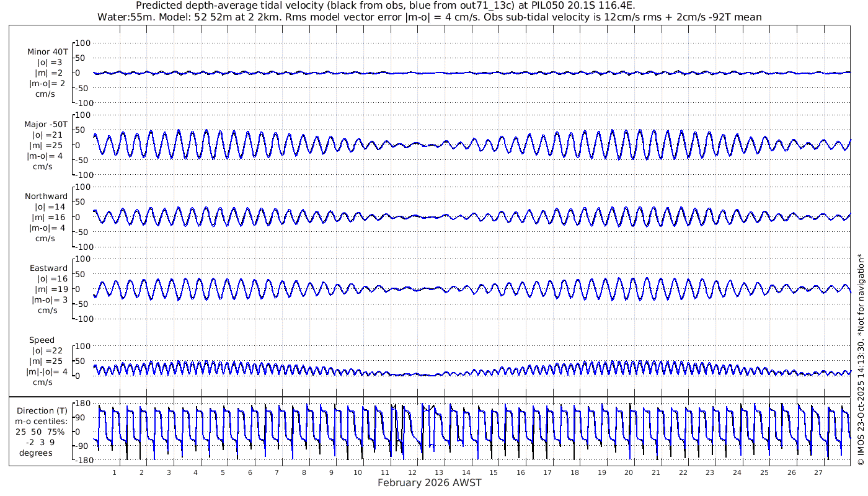Select the "-2 3 9" centile values
The width and height of the screenshot is (868, 496).
tap(41, 443)
